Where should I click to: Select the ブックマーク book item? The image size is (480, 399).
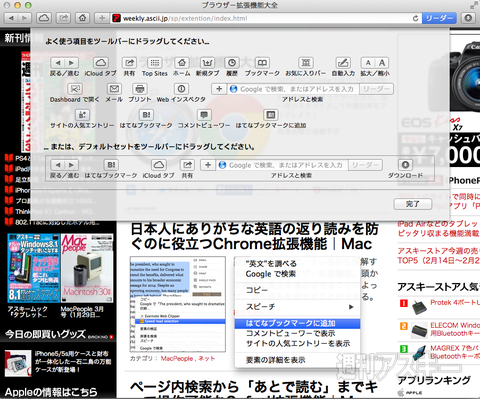pos(262,67)
